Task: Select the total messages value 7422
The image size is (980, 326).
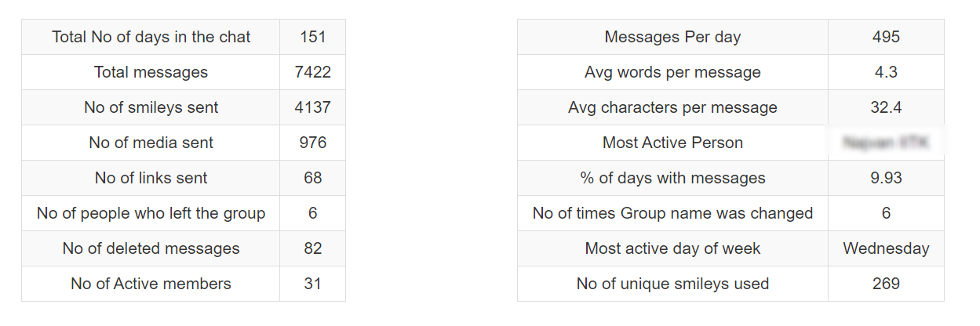Action: pyautogui.click(x=312, y=72)
